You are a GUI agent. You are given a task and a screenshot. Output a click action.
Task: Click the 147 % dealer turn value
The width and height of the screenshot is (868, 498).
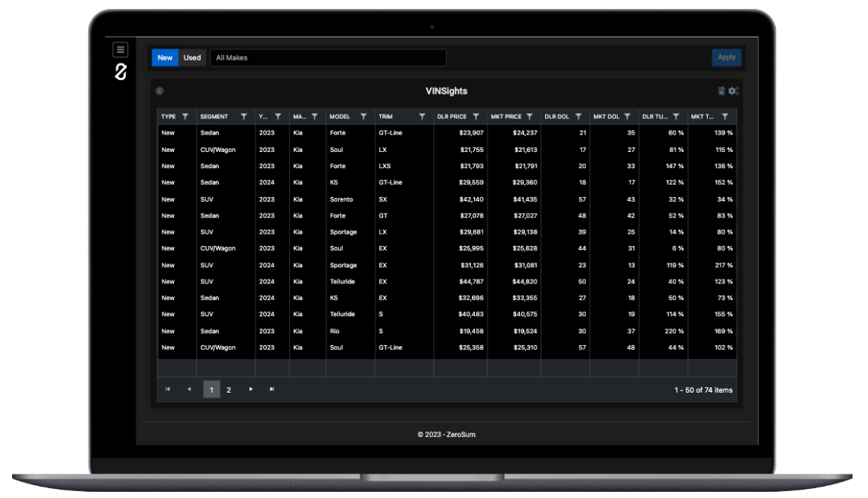(x=674, y=166)
